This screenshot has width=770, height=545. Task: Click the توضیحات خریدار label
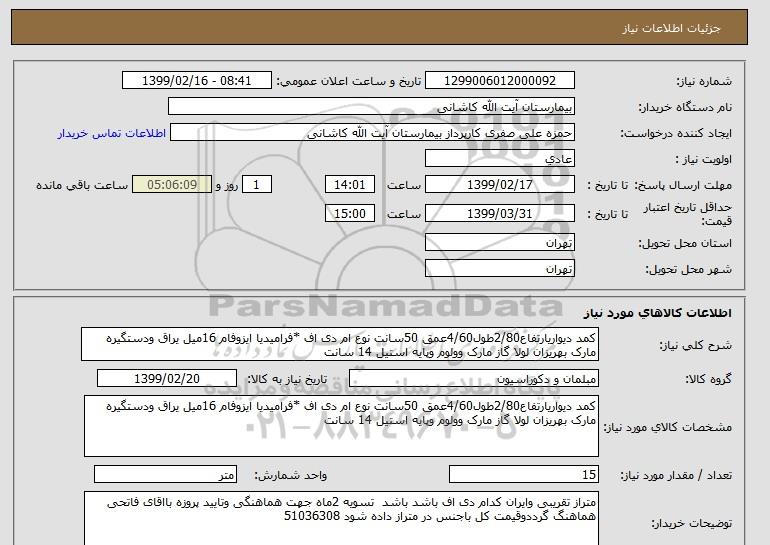pos(692,523)
